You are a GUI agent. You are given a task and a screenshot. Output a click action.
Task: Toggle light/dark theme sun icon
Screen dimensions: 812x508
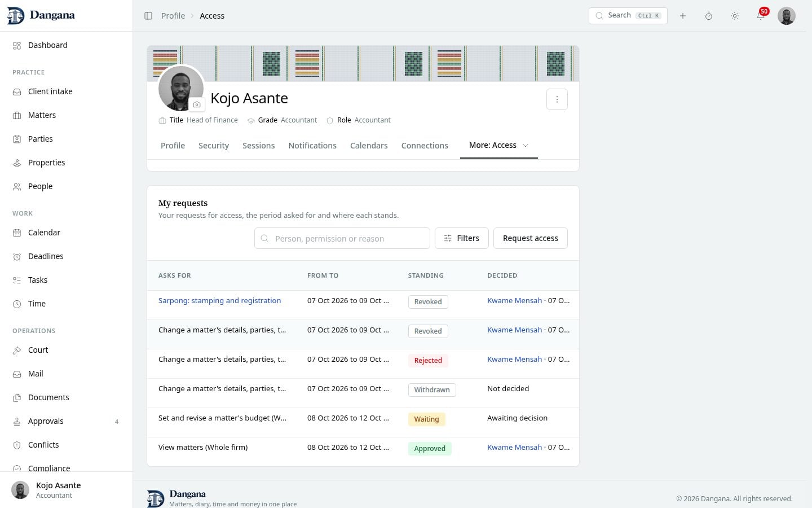(735, 16)
